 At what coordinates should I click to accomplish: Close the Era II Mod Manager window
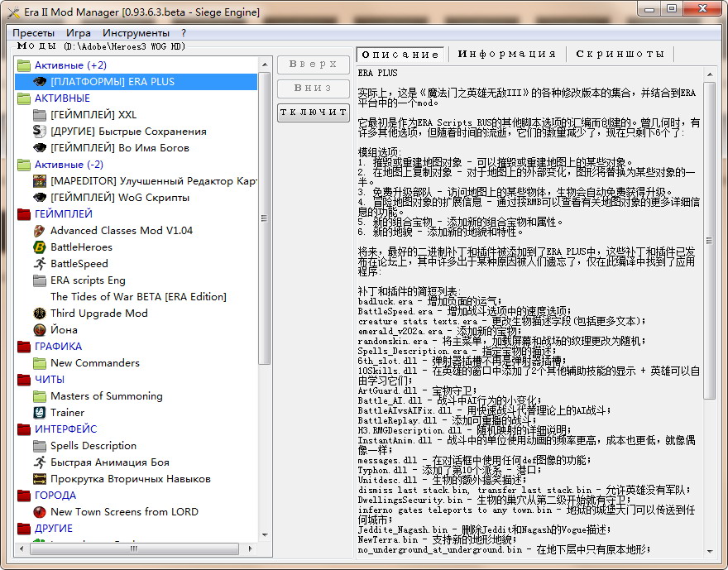[x=702, y=9]
